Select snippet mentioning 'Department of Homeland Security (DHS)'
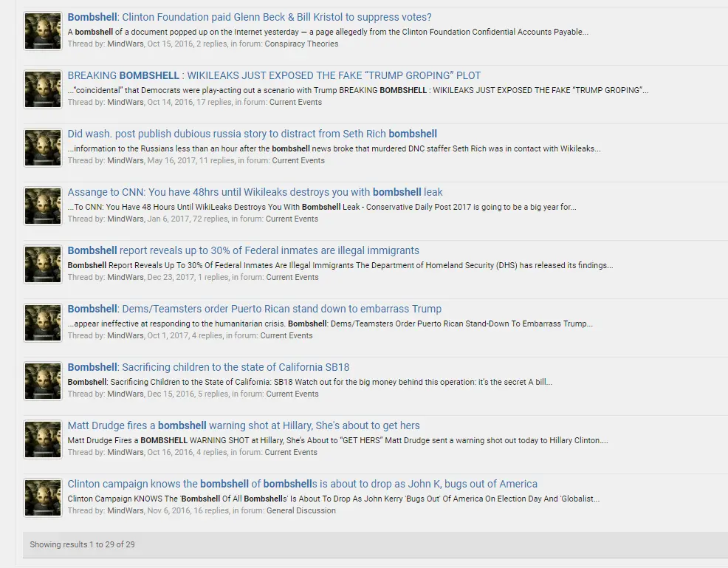The image size is (728, 568). tap(340, 265)
